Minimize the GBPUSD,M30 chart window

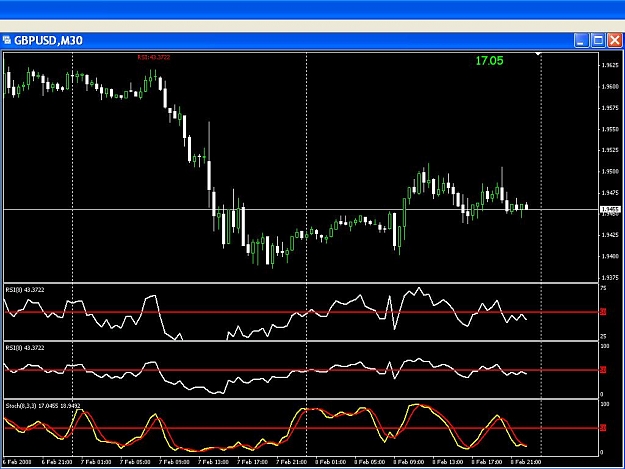[x=581, y=41]
